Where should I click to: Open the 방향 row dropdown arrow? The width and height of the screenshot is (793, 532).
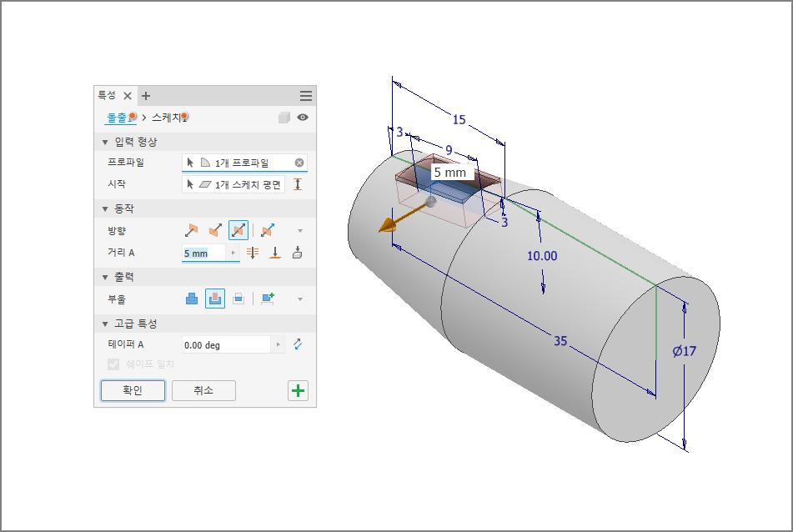(x=300, y=231)
